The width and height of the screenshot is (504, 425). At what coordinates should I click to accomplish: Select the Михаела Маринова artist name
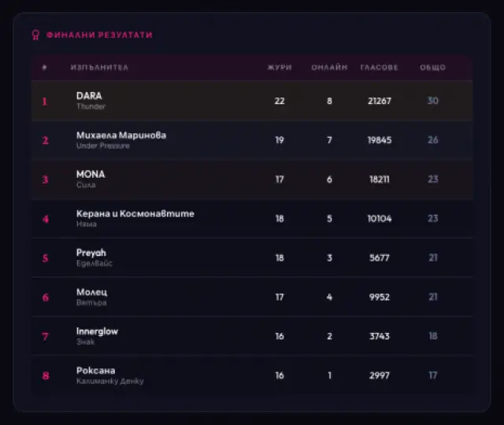[121, 135]
